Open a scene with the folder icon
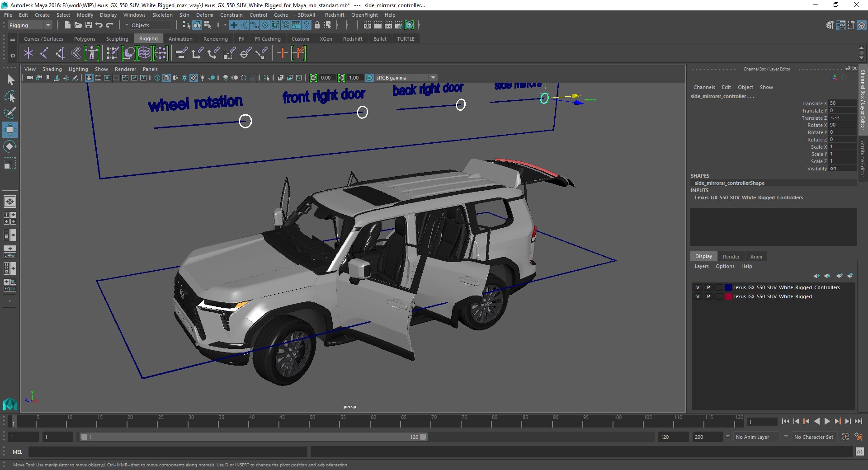Viewport: 868px width, 470px height. [x=78, y=25]
